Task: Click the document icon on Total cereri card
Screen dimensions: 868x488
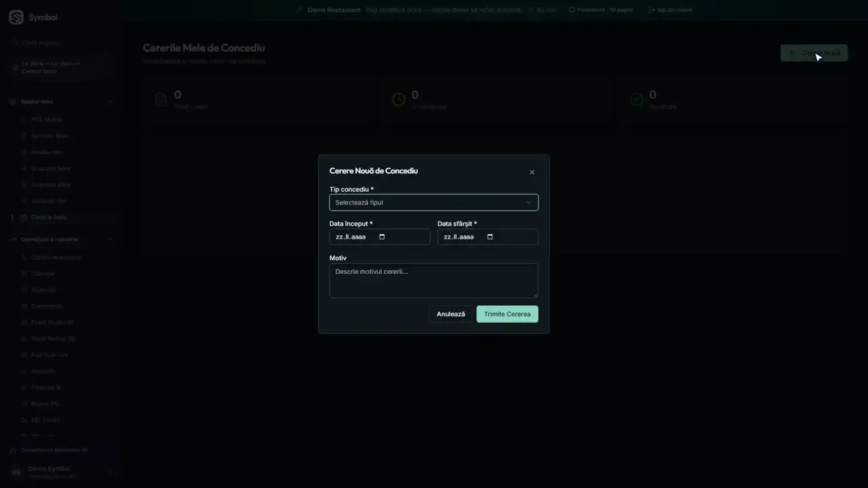Action: pyautogui.click(x=161, y=100)
